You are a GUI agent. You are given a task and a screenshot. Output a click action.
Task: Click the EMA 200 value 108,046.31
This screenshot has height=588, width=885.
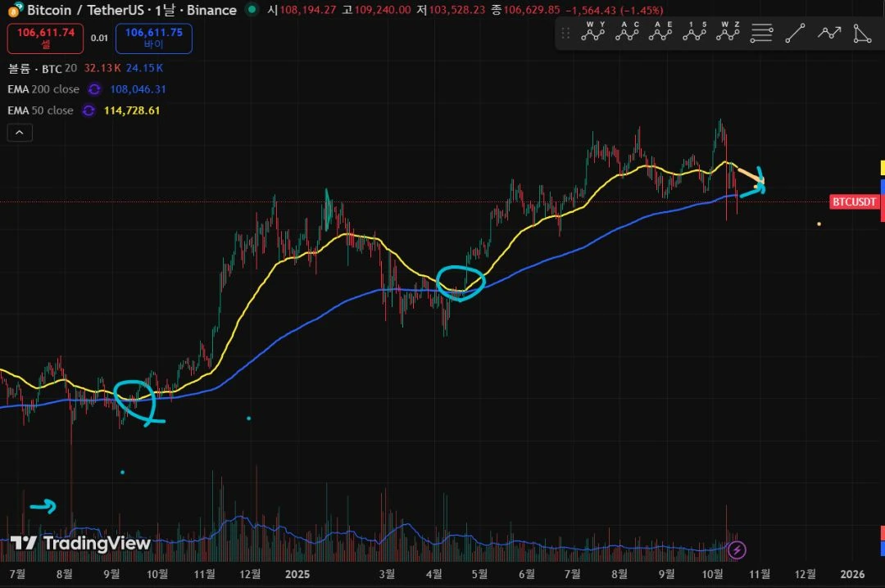pos(138,89)
